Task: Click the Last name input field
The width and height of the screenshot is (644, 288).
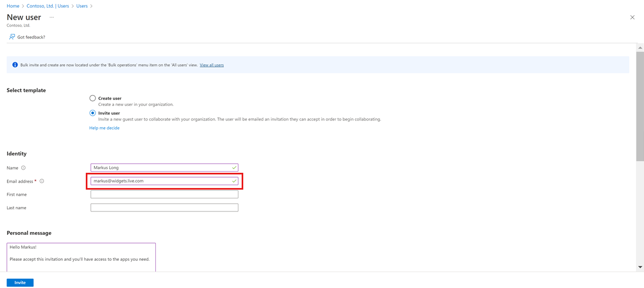Action: click(165, 208)
